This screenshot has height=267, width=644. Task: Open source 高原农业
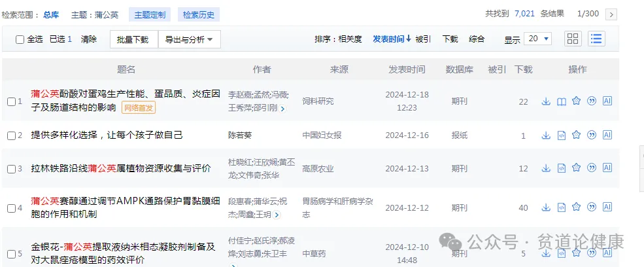tap(318, 169)
